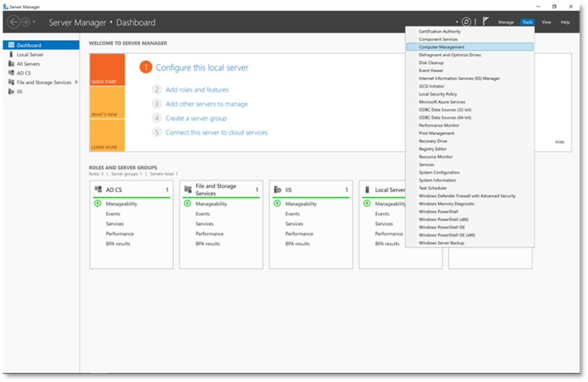Open the Learn More panel tab
Viewport: 588px width, 382px height.
[x=107, y=136]
